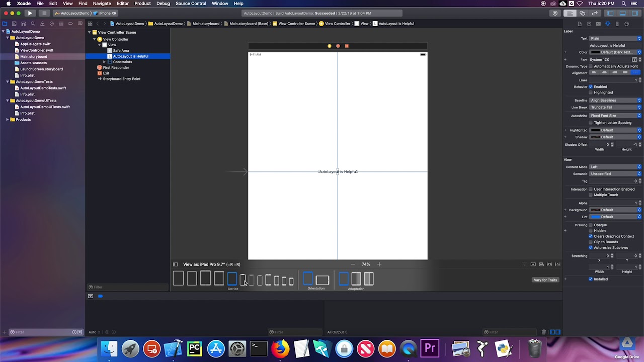Viewport: 644px width, 362px height.
Task: Toggle the Installed checkbox
Action: click(591, 279)
